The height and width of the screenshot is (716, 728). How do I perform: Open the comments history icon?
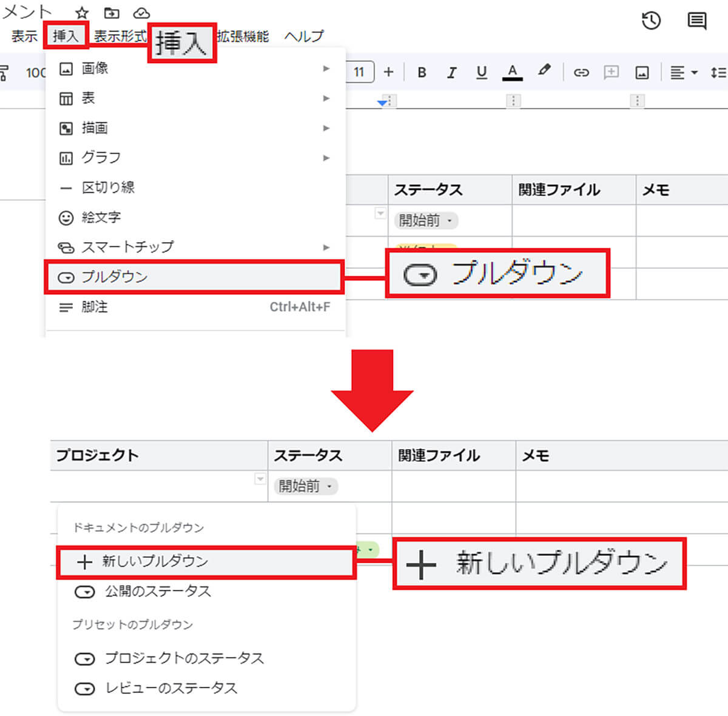coord(696,21)
